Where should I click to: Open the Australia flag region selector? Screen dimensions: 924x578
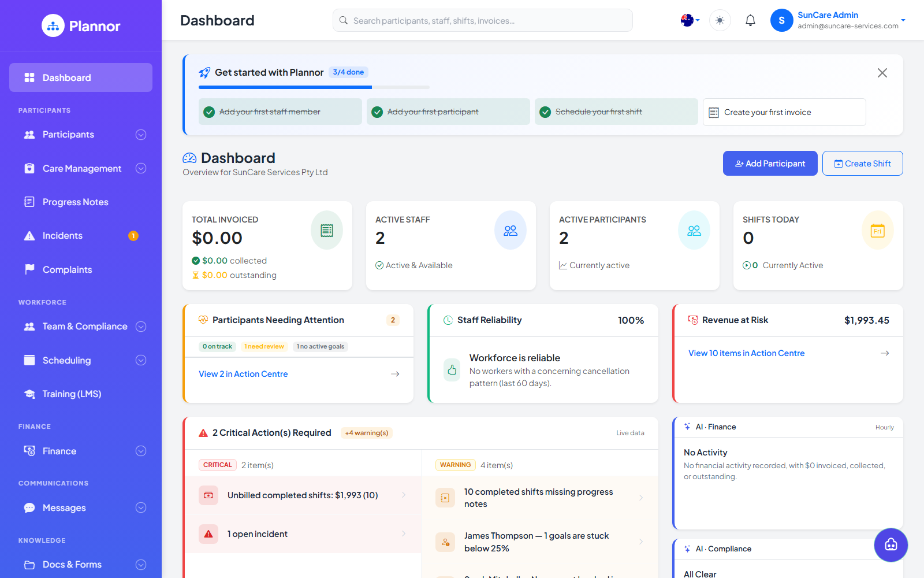point(690,20)
